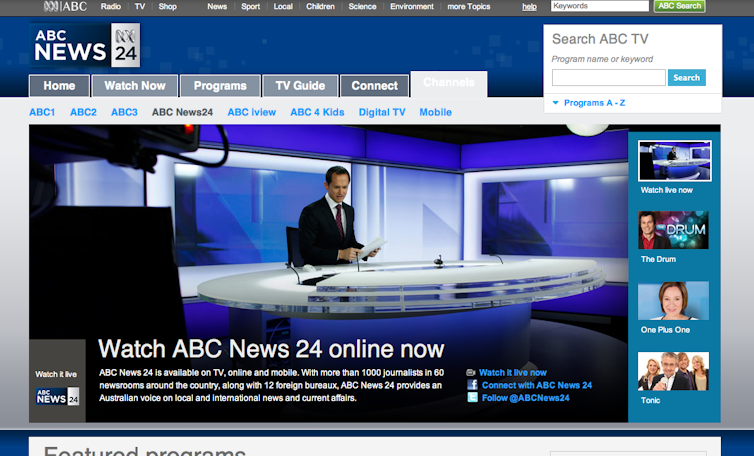Click TV in the top navigation
754x456 pixels.
point(140,6)
